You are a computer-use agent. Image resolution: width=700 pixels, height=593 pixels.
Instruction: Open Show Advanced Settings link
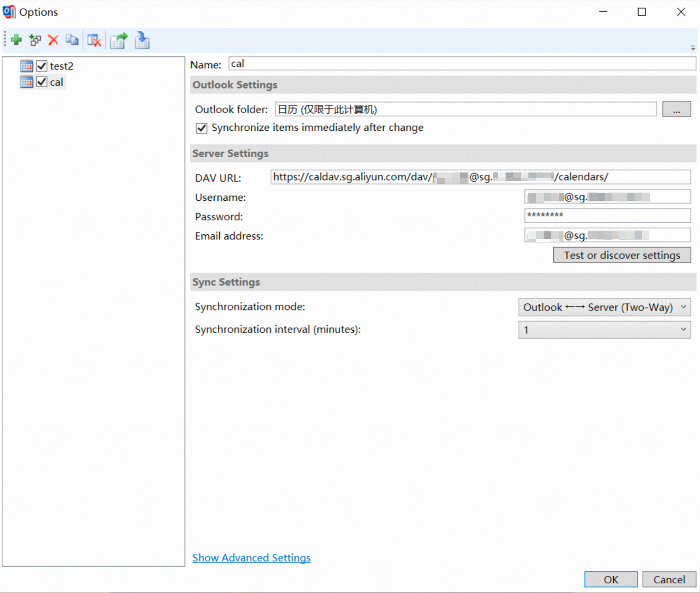point(251,557)
